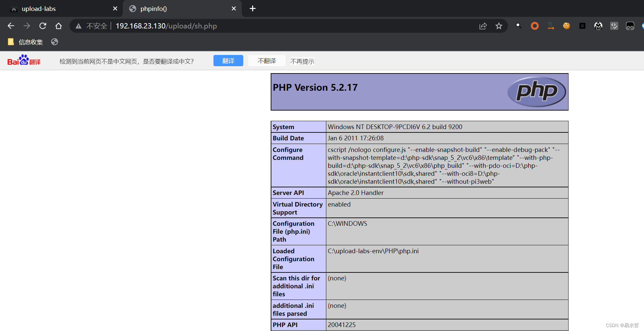Viewport: 644px width, 331px height.
Task: Open the two-circles extension icon
Action: 630,26
